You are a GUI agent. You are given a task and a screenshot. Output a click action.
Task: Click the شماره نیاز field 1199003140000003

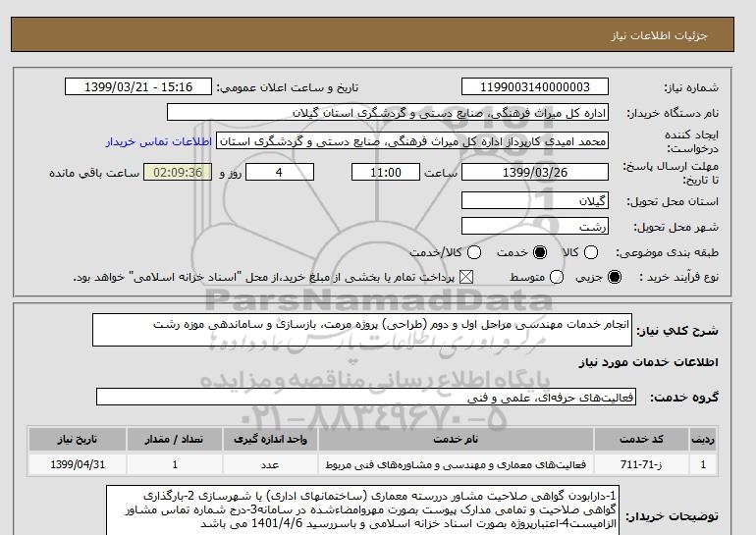(535, 86)
